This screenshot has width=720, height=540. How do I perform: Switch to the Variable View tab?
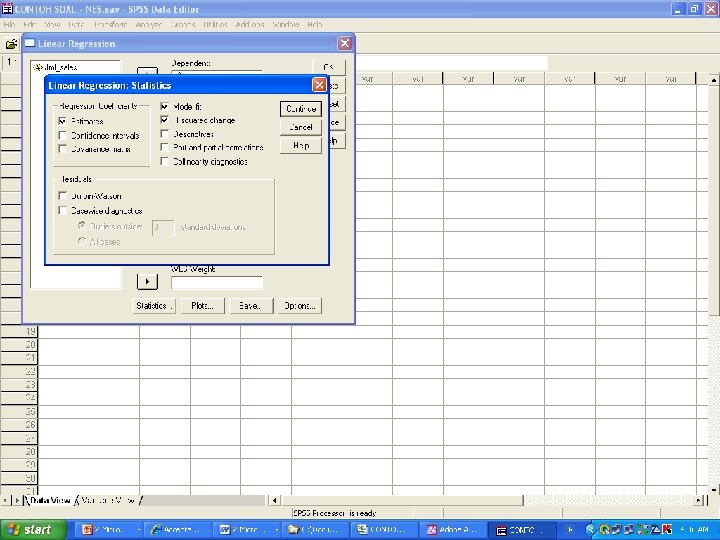(108, 500)
